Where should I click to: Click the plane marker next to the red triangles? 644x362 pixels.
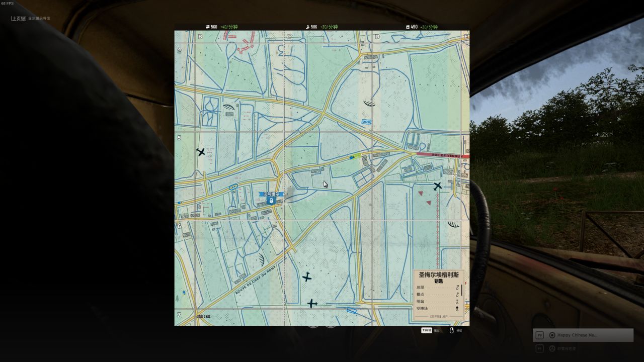[437, 186]
